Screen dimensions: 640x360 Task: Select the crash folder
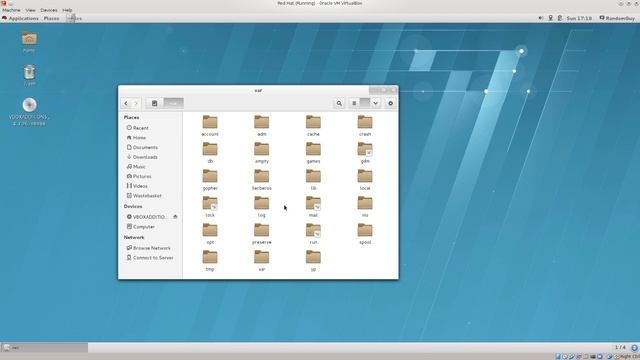(365, 126)
